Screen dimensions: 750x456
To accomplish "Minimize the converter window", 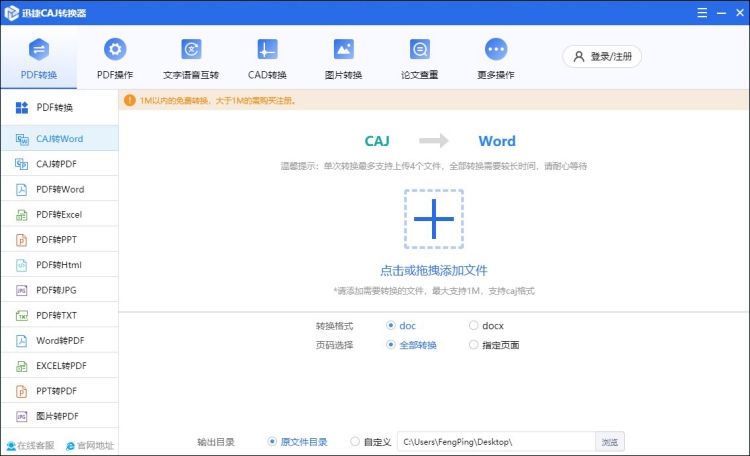I will 721,13.
